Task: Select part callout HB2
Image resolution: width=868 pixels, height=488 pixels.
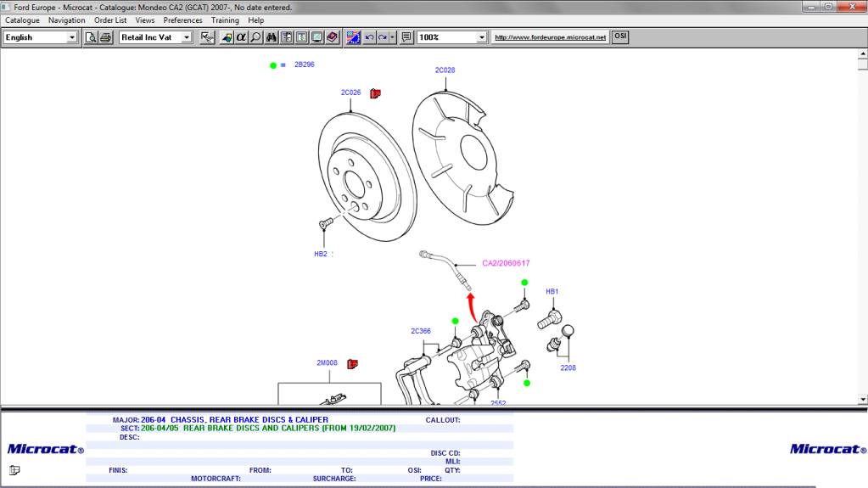Action: [x=321, y=255]
